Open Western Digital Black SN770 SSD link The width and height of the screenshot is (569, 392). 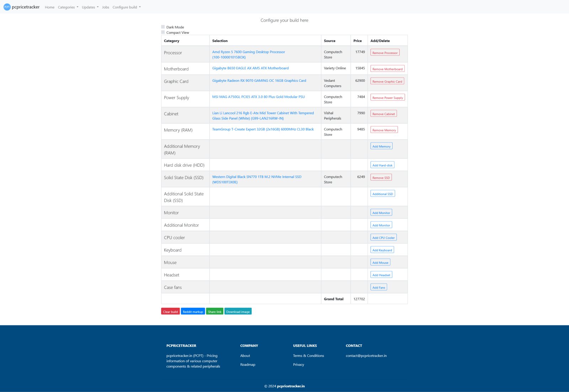point(257,179)
